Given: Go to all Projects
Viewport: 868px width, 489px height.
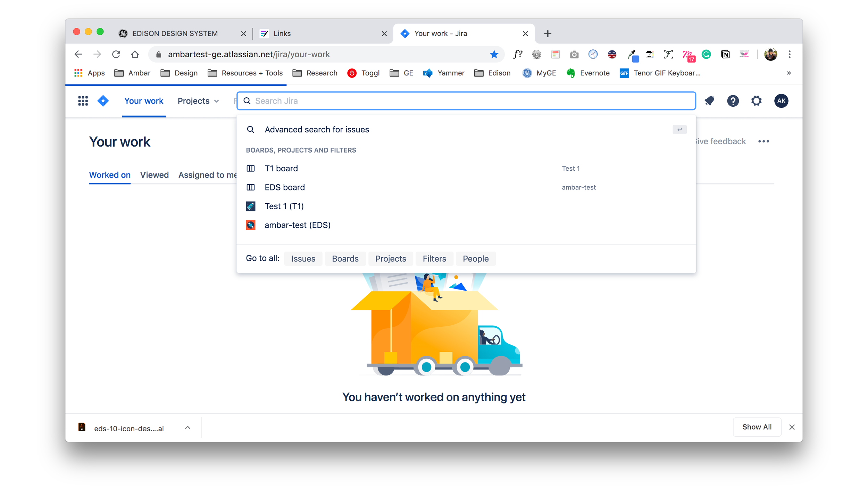Looking at the screenshot, I should [x=391, y=259].
